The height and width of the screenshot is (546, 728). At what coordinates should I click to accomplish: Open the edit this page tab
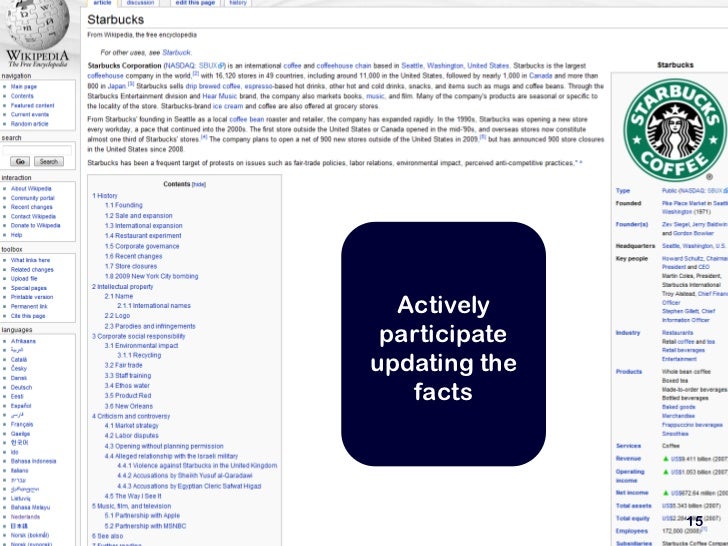pyautogui.click(x=195, y=3)
